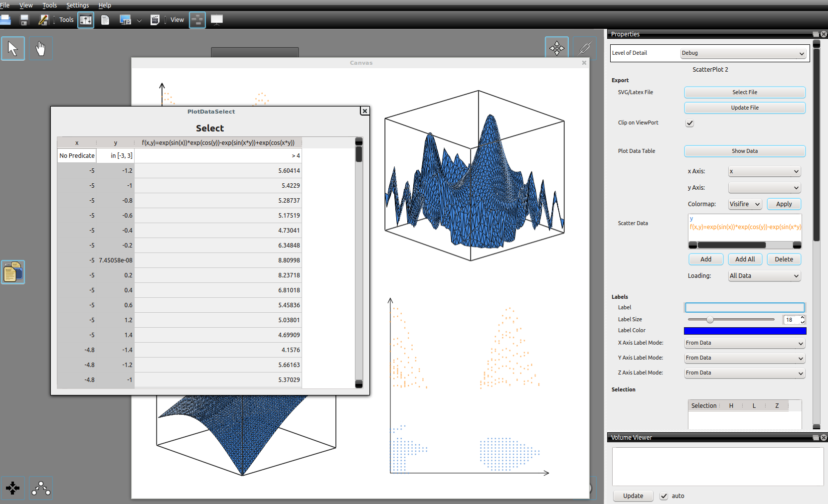Click the presentation screen toolbar icon
Viewport: 828px width, 504px height.
217,20
